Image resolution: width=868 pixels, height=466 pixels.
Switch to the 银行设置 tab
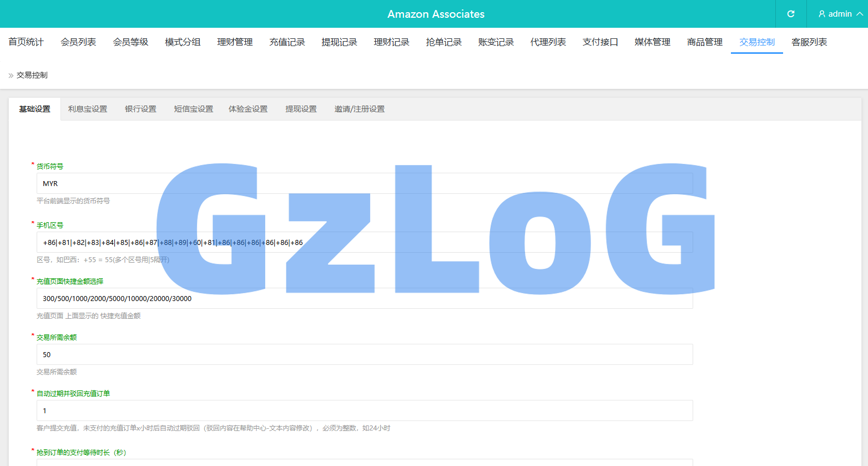pyautogui.click(x=140, y=109)
